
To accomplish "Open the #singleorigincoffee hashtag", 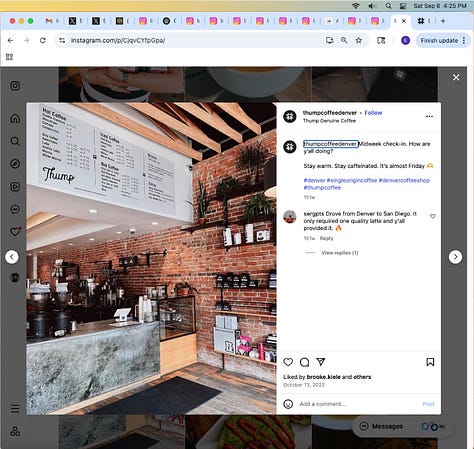I will (x=352, y=180).
